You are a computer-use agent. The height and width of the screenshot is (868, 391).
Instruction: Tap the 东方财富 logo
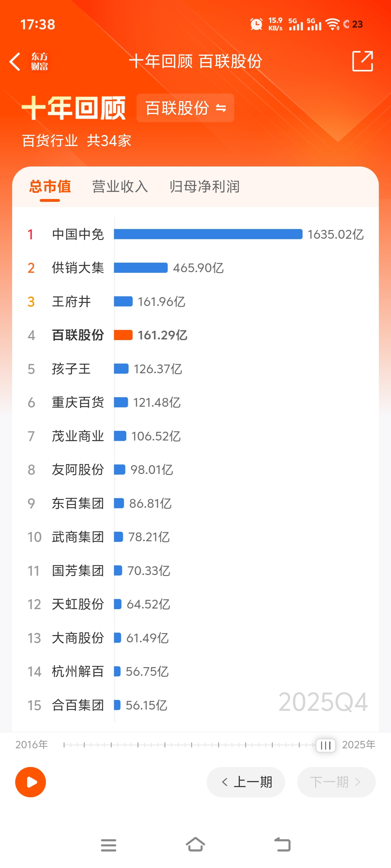[x=39, y=61]
